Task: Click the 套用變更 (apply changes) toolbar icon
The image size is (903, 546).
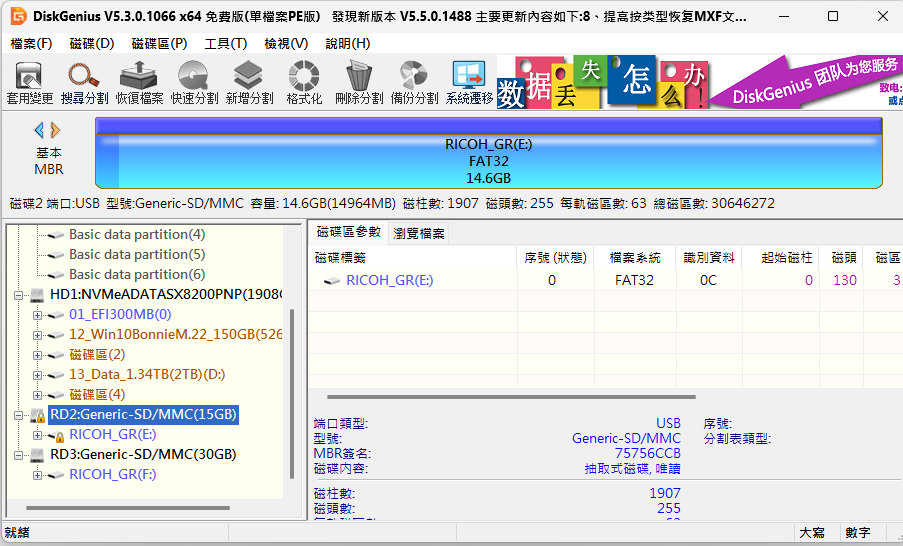Action: point(29,83)
